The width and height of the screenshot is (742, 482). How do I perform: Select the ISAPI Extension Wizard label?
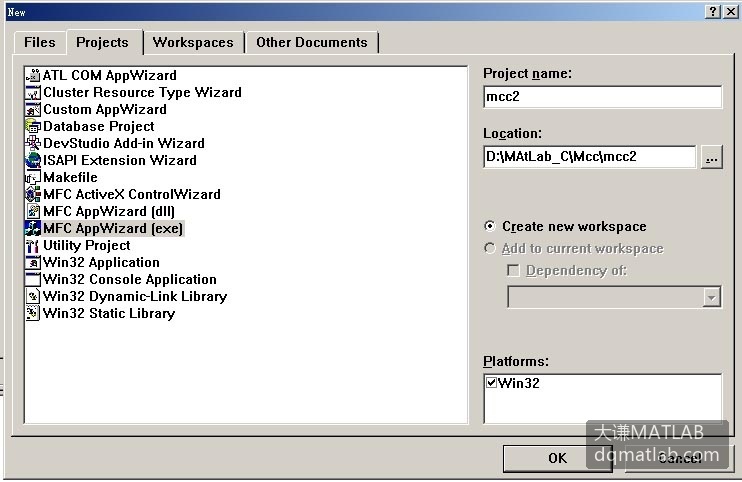tap(120, 161)
